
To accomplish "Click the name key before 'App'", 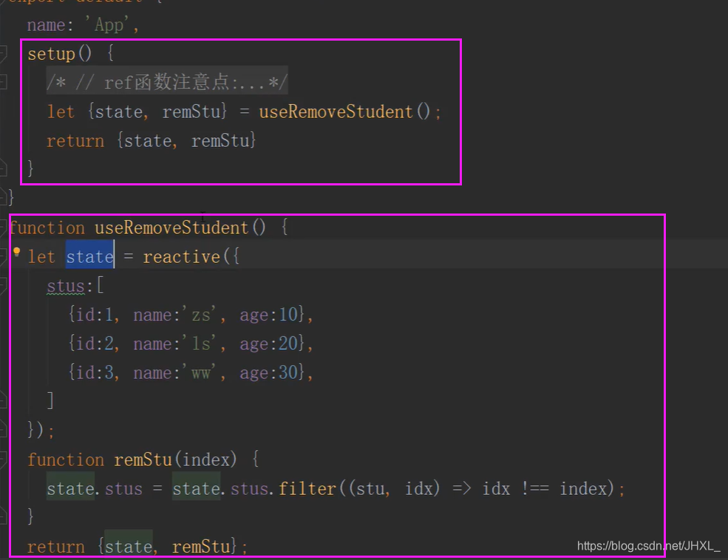I will pyautogui.click(x=46, y=24).
